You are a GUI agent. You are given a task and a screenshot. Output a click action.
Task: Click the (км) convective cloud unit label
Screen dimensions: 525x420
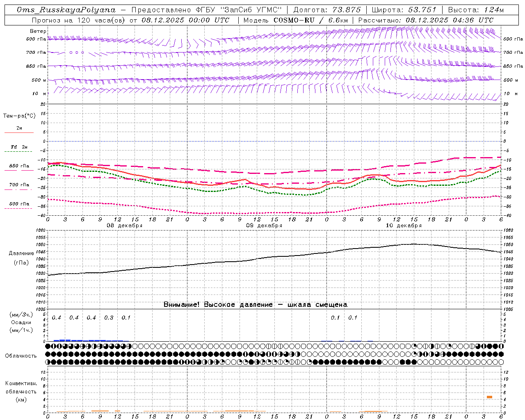[21, 399]
